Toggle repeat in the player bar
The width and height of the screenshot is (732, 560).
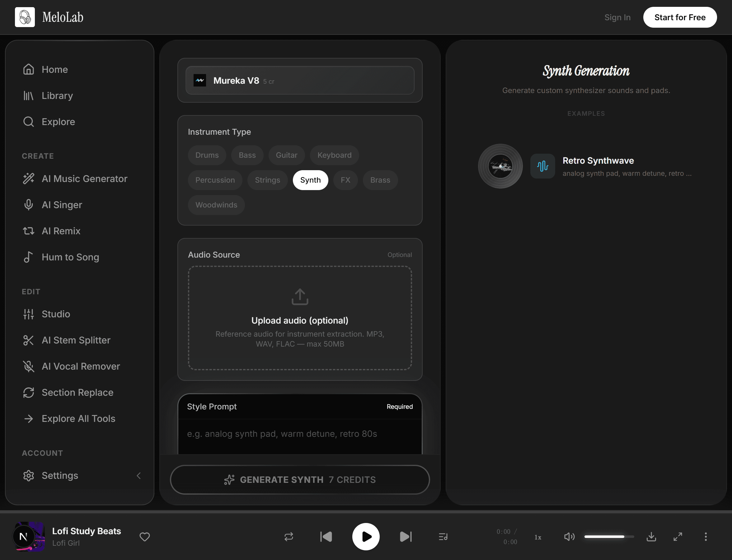coord(289,537)
